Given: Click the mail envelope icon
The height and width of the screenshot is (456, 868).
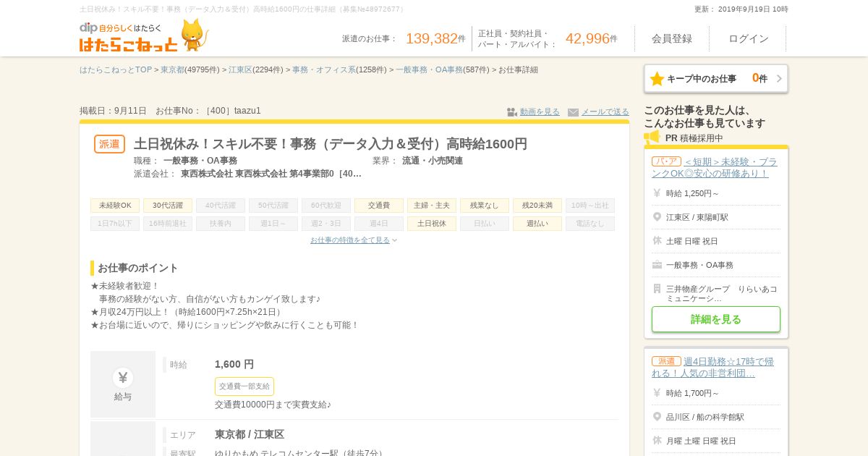Looking at the screenshot, I should (x=573, y=112).
